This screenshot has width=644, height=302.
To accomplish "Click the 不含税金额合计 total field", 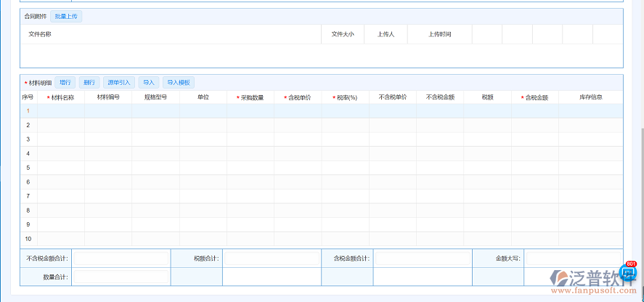I will pos(121,258).
